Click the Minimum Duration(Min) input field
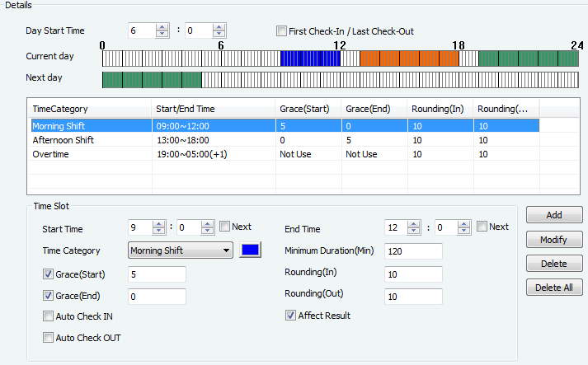This screenshot has width=588, height=365. (x=413, y=251)
